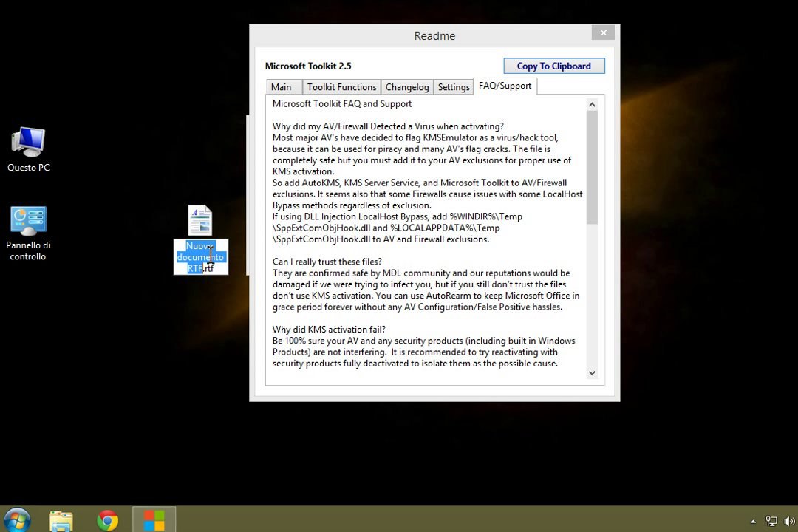Switch to the Main tab
This screenshot has width=798, height=532.
tap(284, 87)
